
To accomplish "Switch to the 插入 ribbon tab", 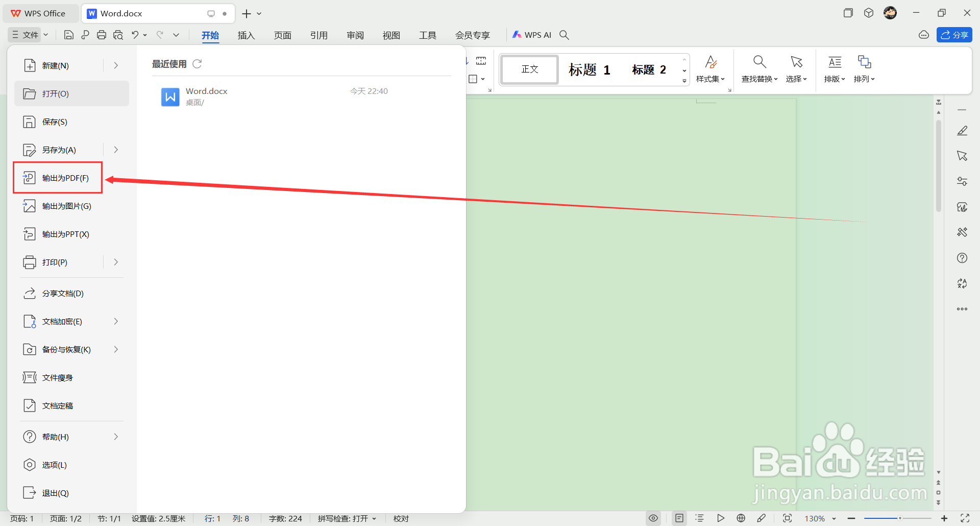I will coord(247,35).
